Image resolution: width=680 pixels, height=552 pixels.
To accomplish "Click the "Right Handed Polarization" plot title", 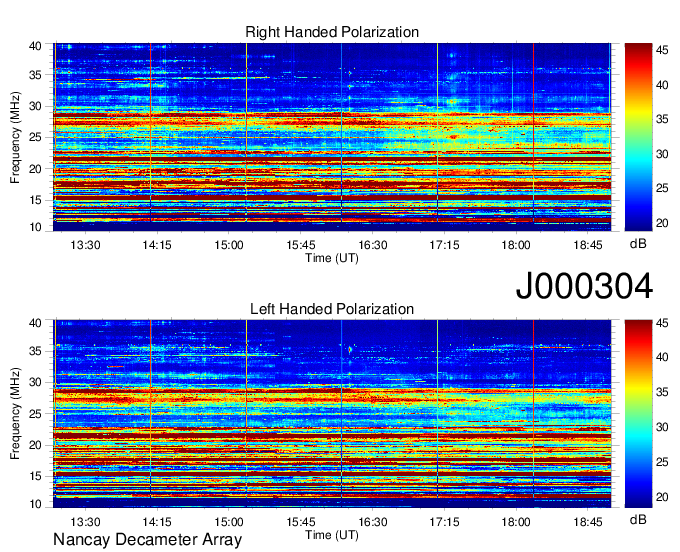I will (x=332, y=32).
